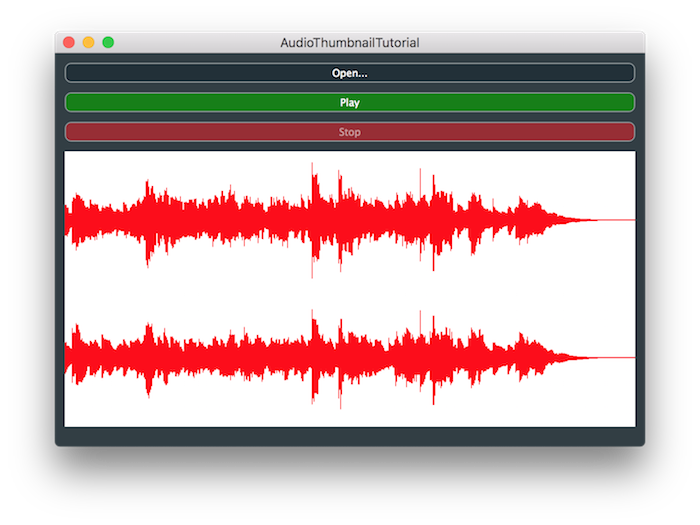Click the AudioThumbnailTutorial window title
Screen dimensions: 700x525
(x=350, y=43)
